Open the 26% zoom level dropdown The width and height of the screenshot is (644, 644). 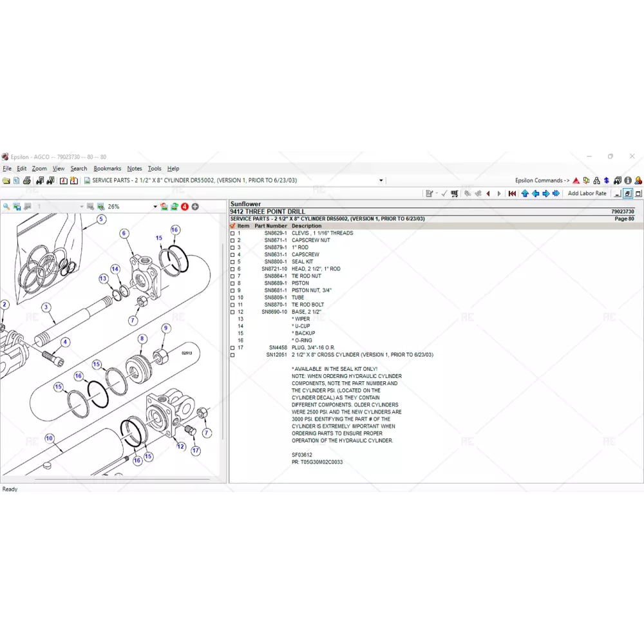pyautogui.click(x=155, y=207)
